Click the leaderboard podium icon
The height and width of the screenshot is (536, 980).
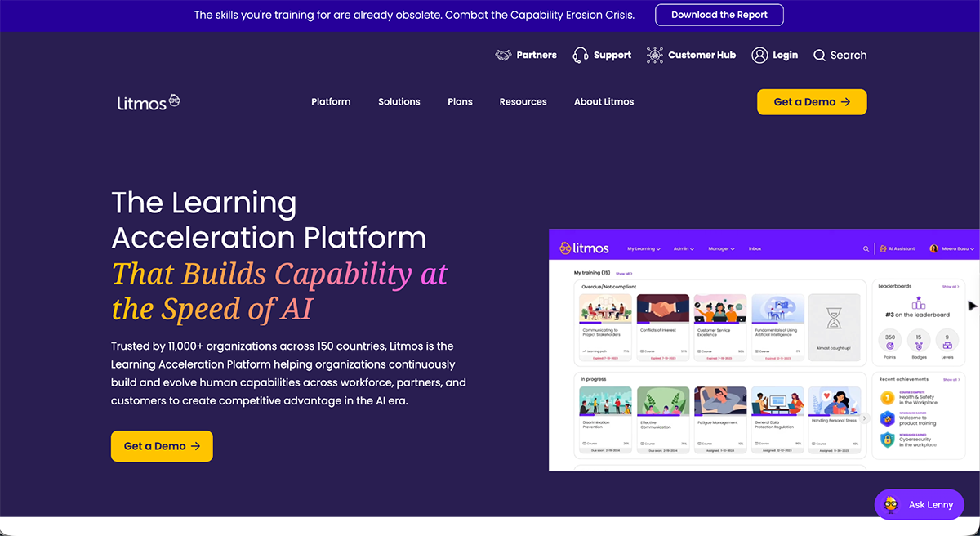tap(918, 303)
